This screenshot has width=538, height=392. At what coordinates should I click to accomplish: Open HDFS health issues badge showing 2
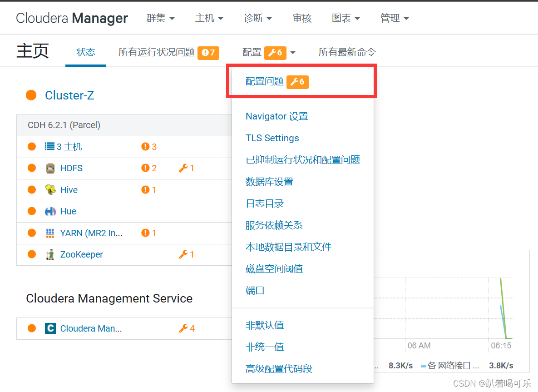click(x=149, y=168)
